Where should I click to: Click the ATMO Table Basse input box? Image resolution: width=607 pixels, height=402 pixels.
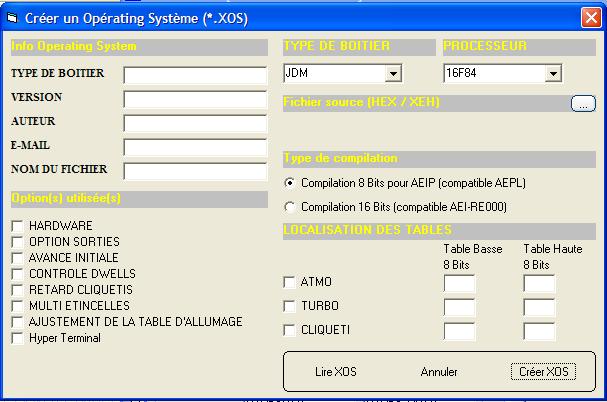[x=459, y=284]
